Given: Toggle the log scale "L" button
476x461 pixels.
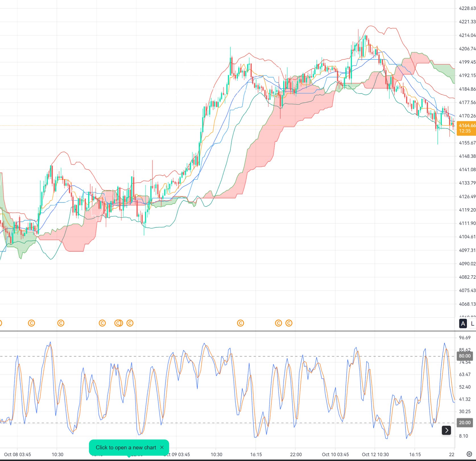Looking at the screenshot, I should coord(472,324).
